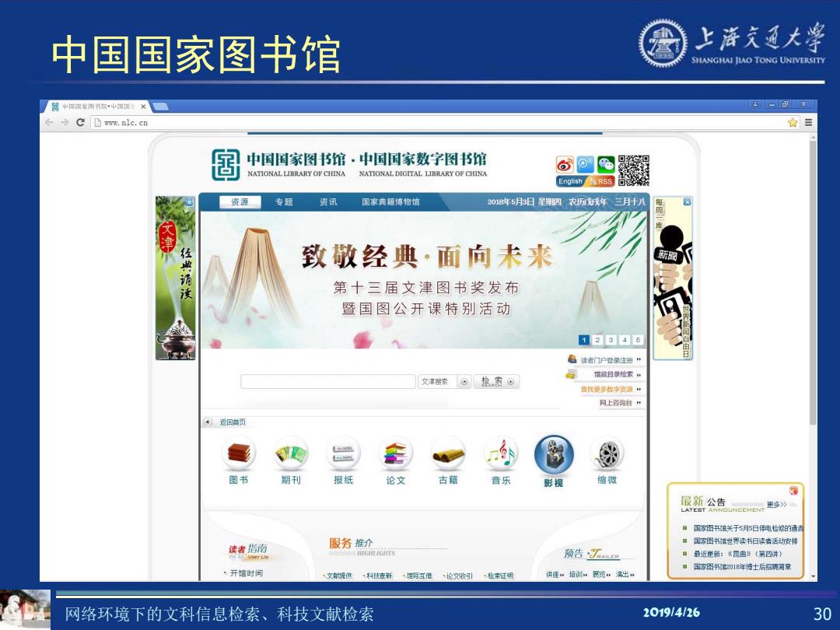Open the 论文收引 service link
Screen dimensions: 840x630
click(460, 576)
